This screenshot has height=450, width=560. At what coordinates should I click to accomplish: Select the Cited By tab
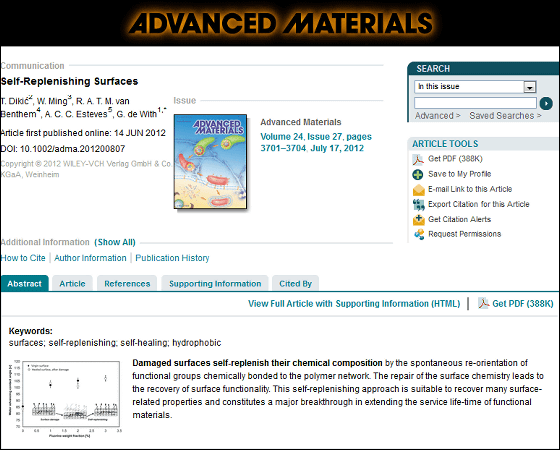(295, 284)
